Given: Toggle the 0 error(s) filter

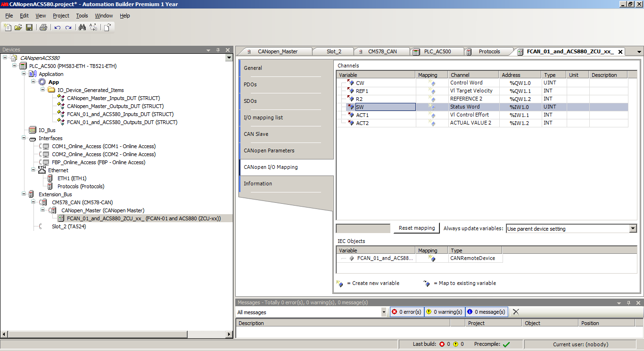Looking at the screenshot, I should [406, 312].
